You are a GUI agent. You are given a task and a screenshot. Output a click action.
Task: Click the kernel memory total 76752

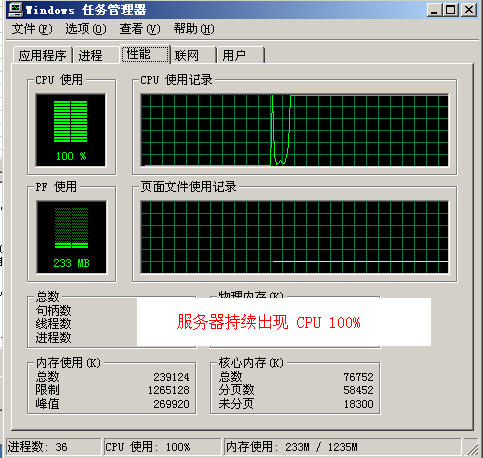point(358,377)
